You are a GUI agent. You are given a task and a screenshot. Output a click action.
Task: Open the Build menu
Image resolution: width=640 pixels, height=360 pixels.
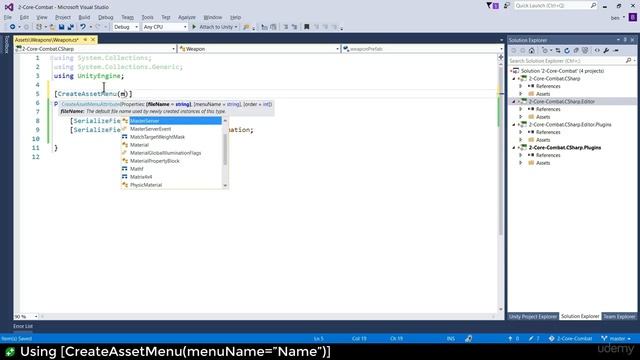(84, 17)
